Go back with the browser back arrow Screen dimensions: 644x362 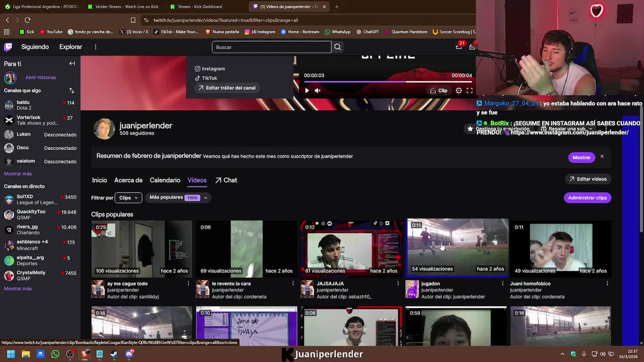[7, 20]
